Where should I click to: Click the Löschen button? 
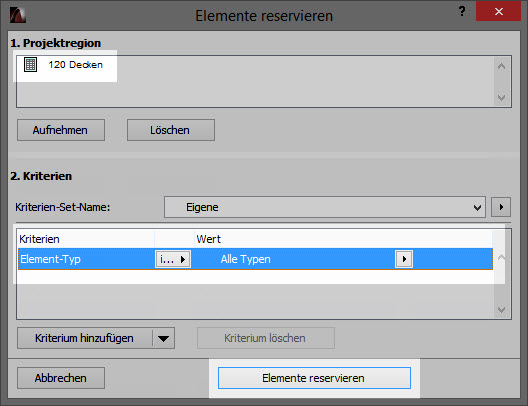pos(171,130)
